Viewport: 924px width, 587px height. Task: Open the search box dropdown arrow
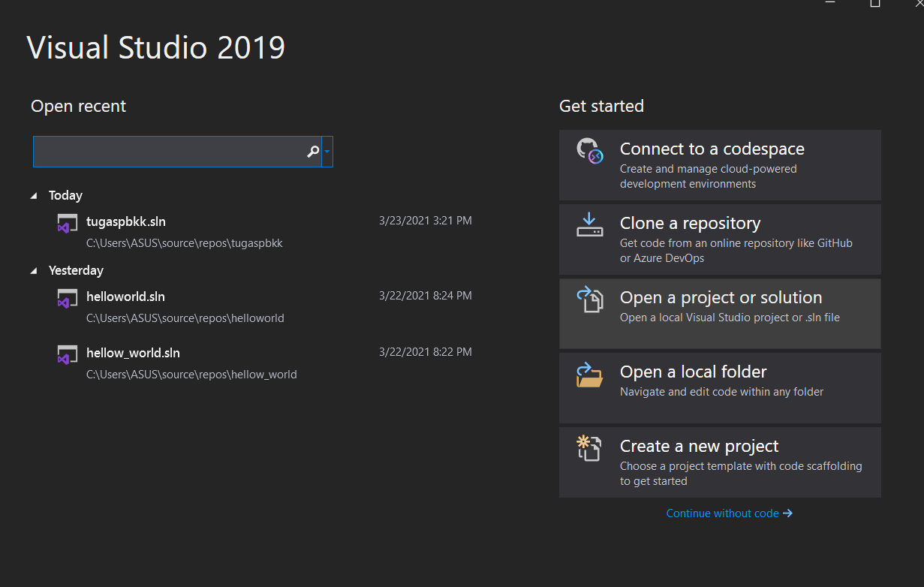(x=327, y=152)
